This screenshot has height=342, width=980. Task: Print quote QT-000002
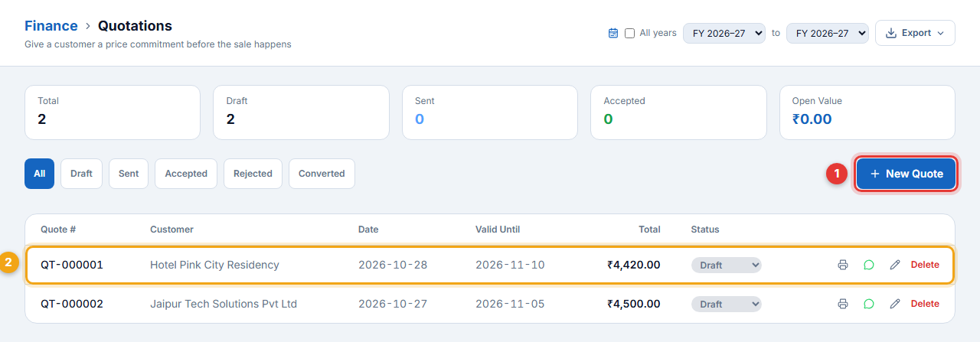(843, 304)
